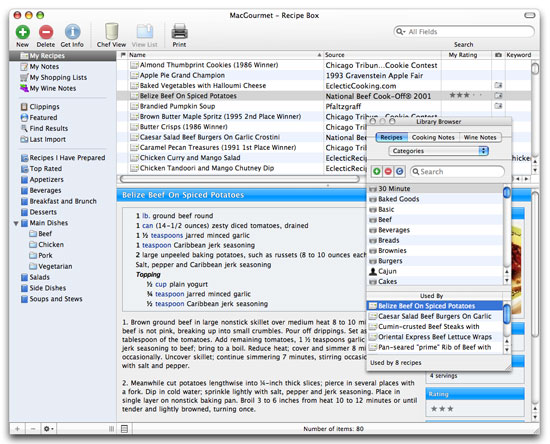This screenshot has width=550, height=444.
Task: Click the add list plus button at the sidebar bottom
Action: click(18, 429)
